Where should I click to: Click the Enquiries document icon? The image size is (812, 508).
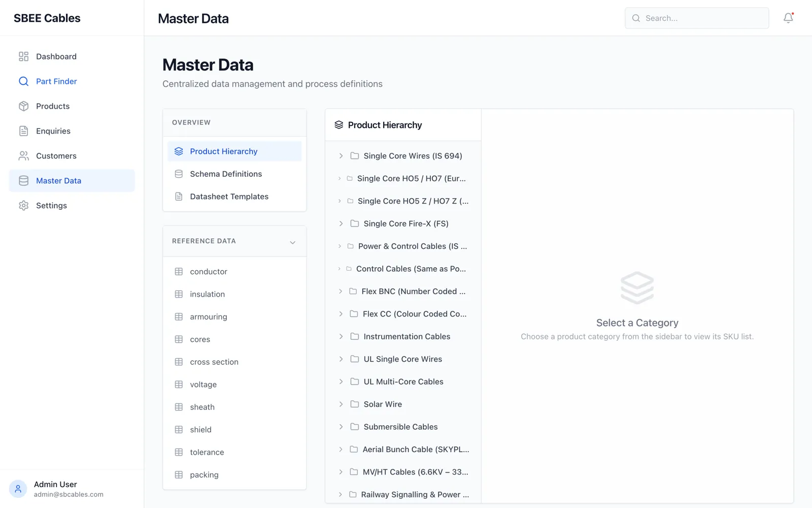coord(23,131)
